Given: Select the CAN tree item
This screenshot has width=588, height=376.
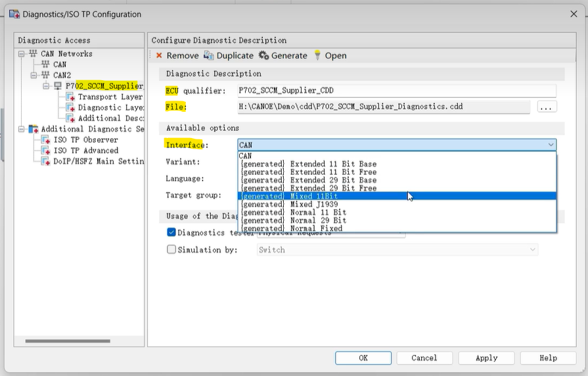Looking at the screenshot, I should click(60, 64).
